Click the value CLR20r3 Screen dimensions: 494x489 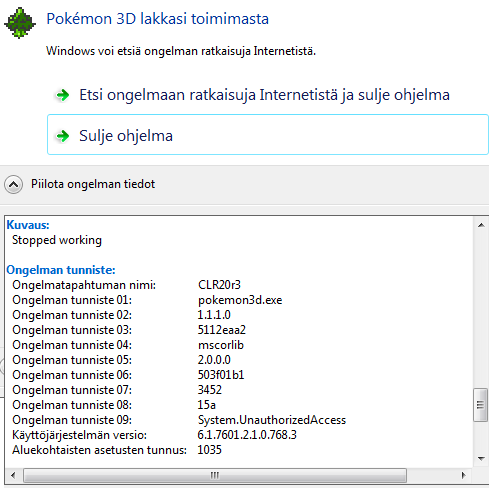pyautogui.click(x=219, y=285)
